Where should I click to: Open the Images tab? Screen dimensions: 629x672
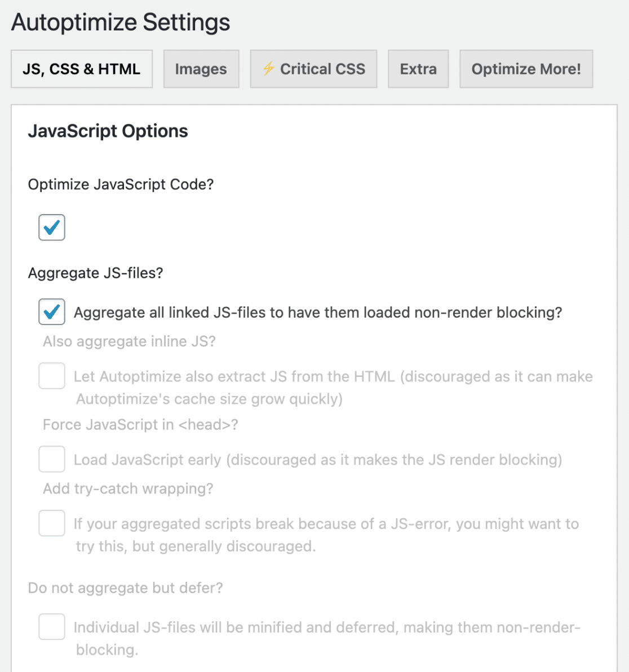[201, 69]
